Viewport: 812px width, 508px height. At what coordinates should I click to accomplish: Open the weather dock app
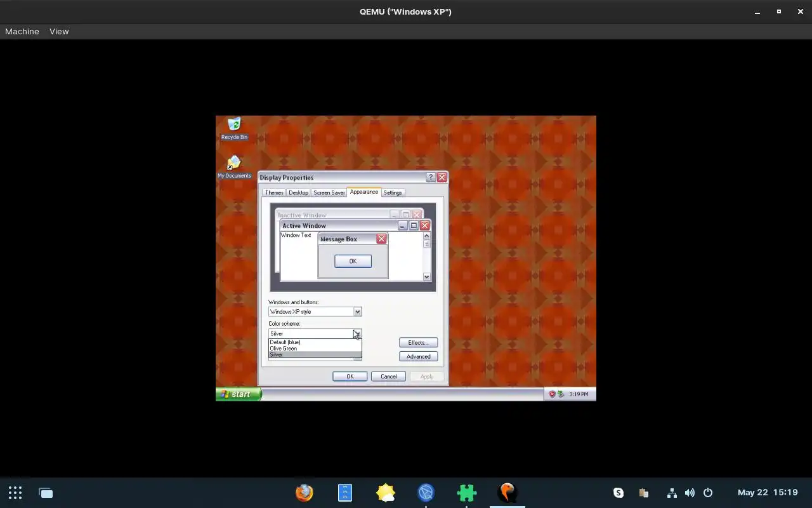click(386, 493)
